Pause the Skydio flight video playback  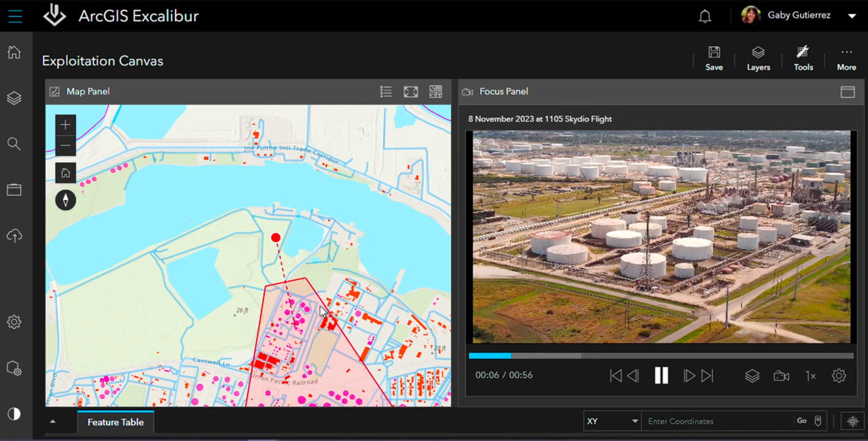pyautogui.click(x=662, y=376)
